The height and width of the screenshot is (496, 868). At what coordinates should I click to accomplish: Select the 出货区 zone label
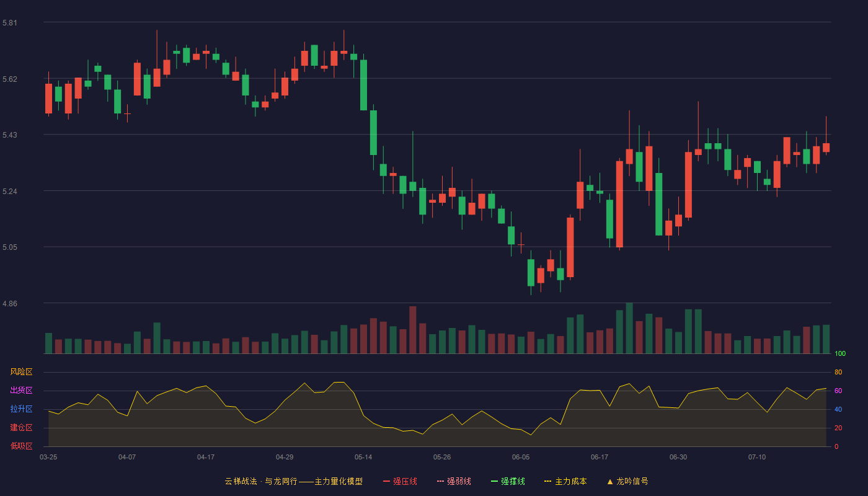coord(21,391)
